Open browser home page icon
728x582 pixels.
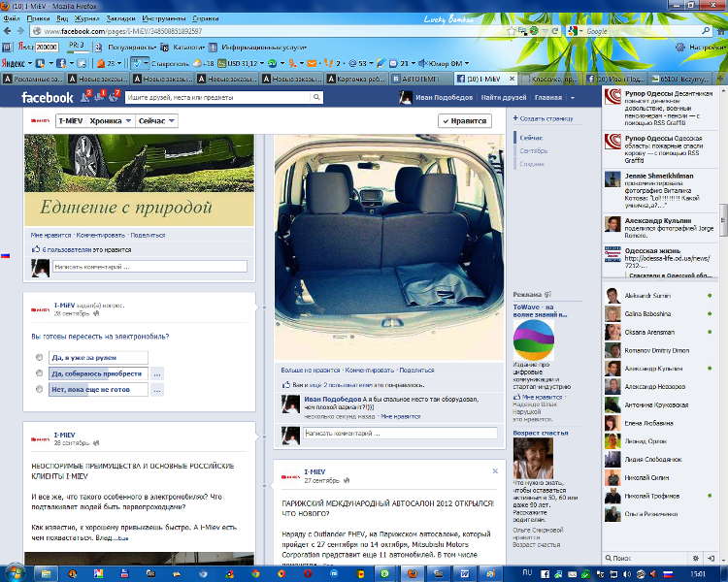[x=721, y=31]
